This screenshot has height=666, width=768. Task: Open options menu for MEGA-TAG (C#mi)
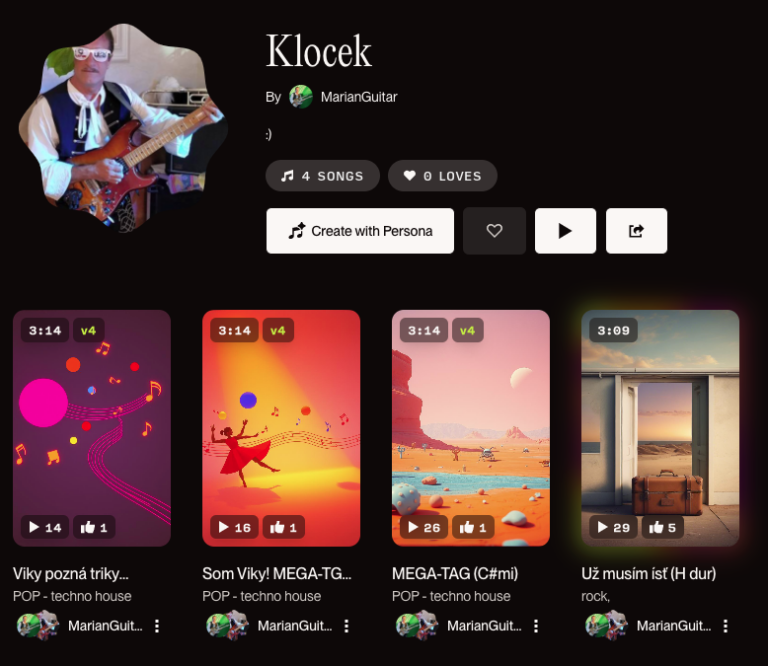coord(536,626)
